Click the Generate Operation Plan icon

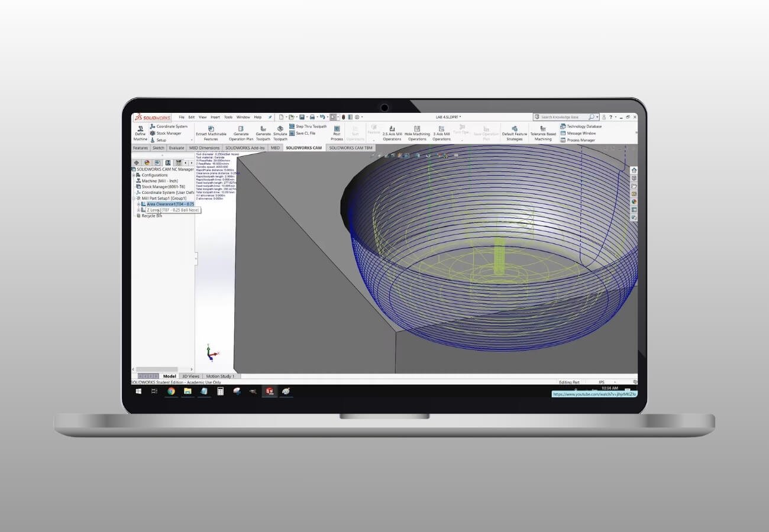[241, 129]
